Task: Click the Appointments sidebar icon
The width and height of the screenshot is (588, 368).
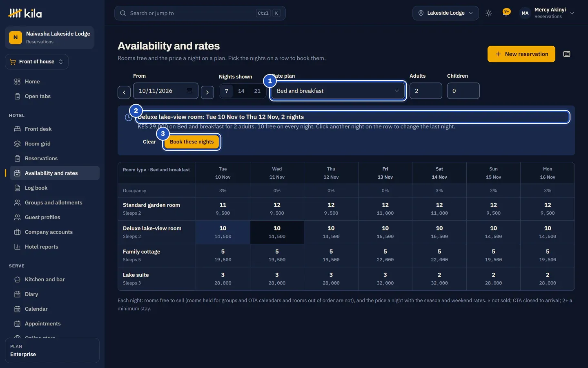Action: point(17,323)
